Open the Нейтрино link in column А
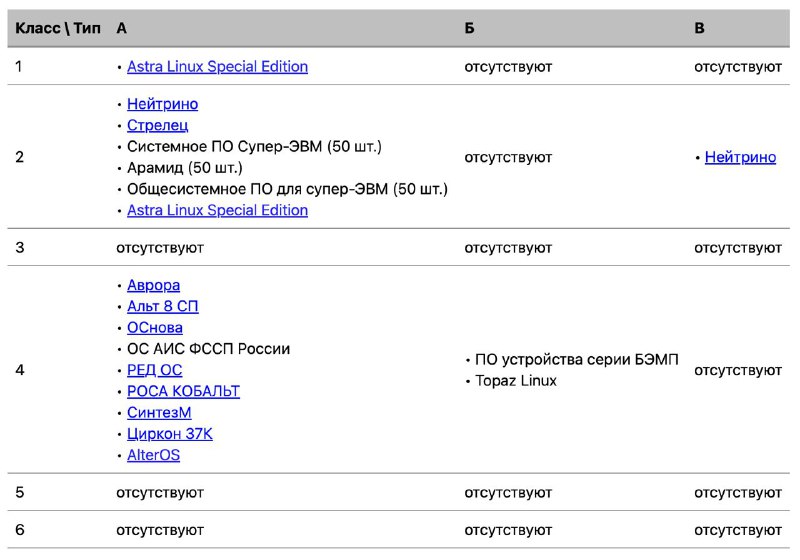800x560 pixels. [x=162, y=104]
